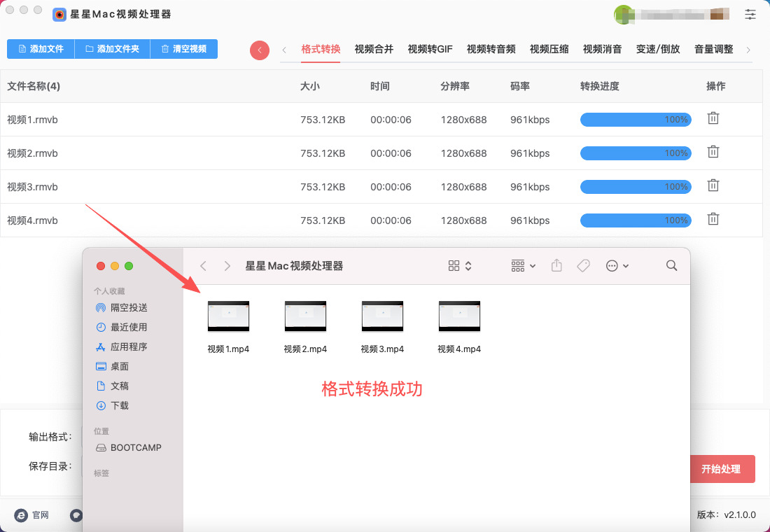Switch to the 视频转GIF tab

pos(430,49)
